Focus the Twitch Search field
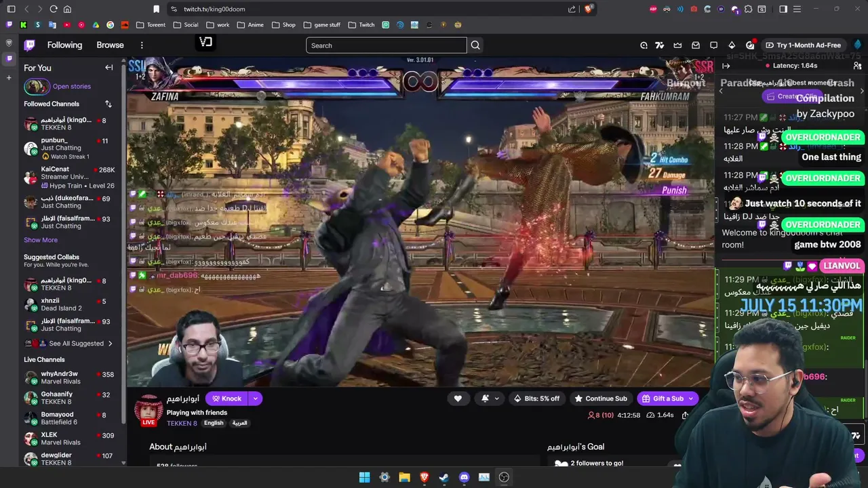The height and width of the screenshot is (488, 868). (387, 45)
